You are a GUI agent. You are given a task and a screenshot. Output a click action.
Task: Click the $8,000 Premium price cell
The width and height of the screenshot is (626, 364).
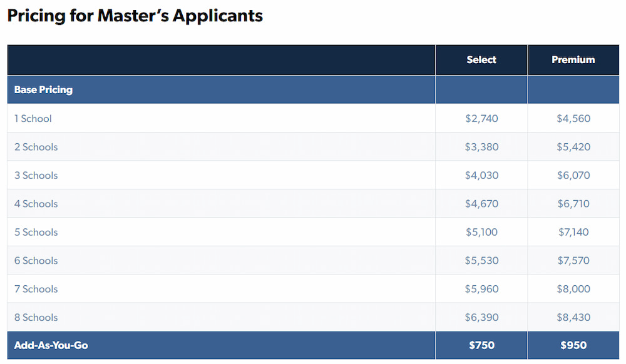(x=573, y=289)
